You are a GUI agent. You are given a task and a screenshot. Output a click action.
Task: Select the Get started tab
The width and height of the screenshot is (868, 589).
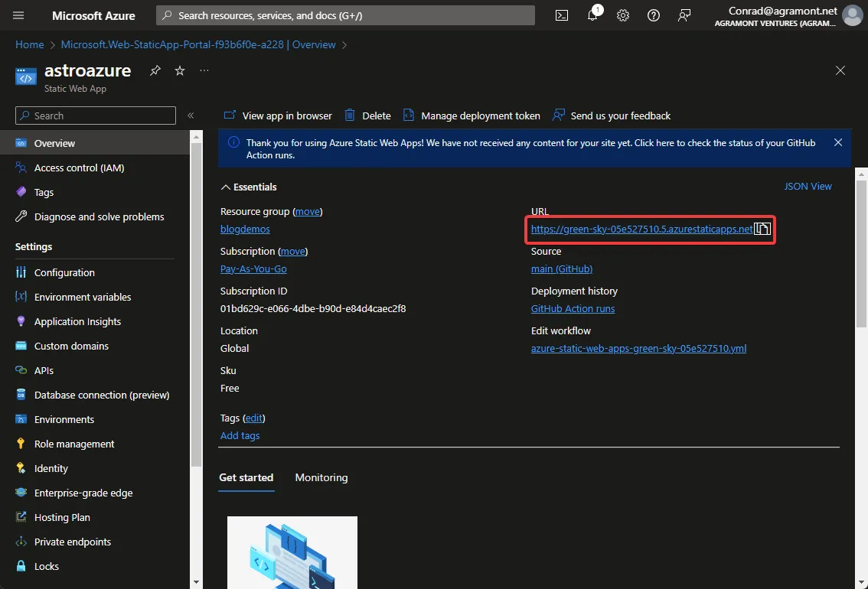246,477
